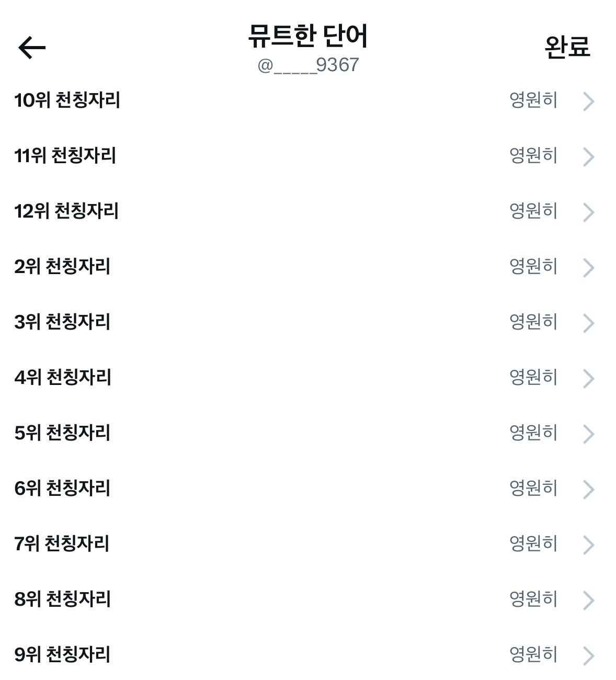This screenshot has width=616, height=680.
Task: Open chevron for 10위 천칭자리
Action: click(x=588, y=101)
